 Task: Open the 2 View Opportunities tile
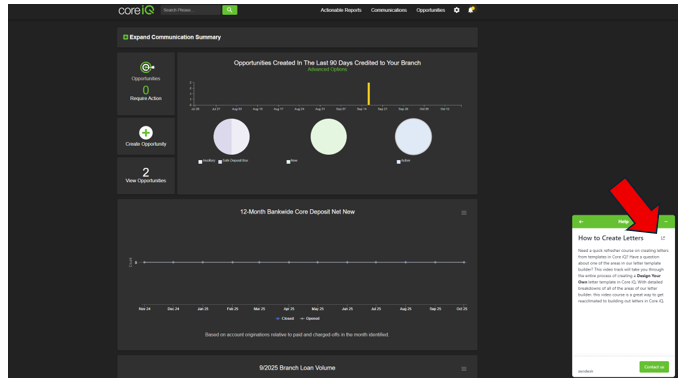pyautogui.click(x=146, y=175)
